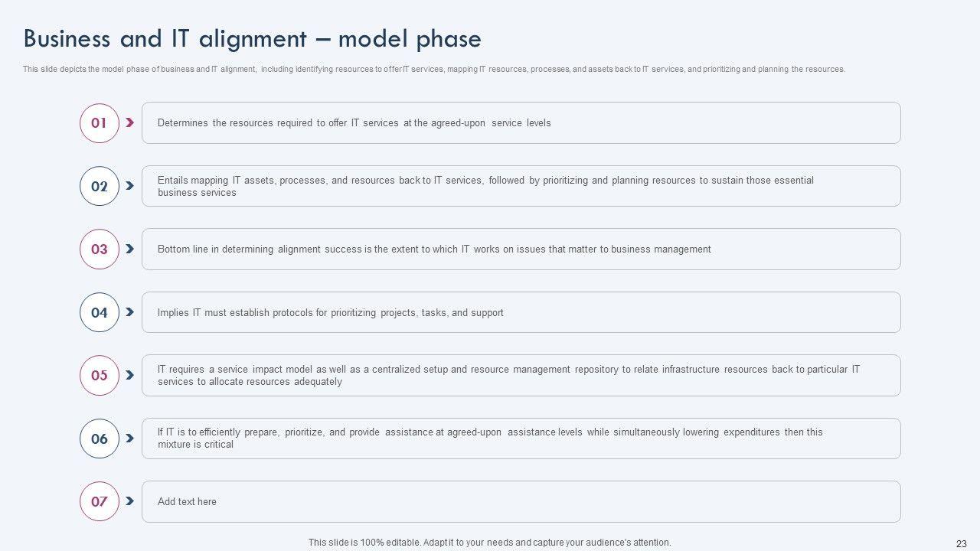
Task: Click the chevron arrow beside step 03
Action: (130, 249)
